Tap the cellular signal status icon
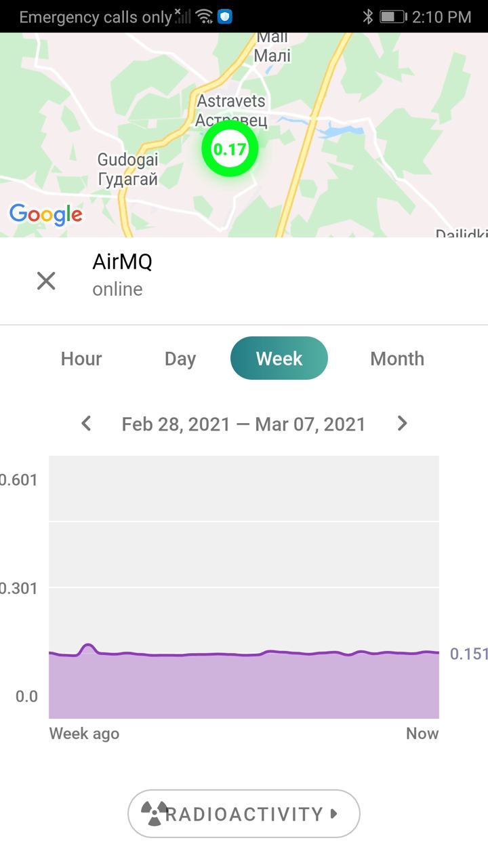This screenshot has width=488, height=868. 182,16
